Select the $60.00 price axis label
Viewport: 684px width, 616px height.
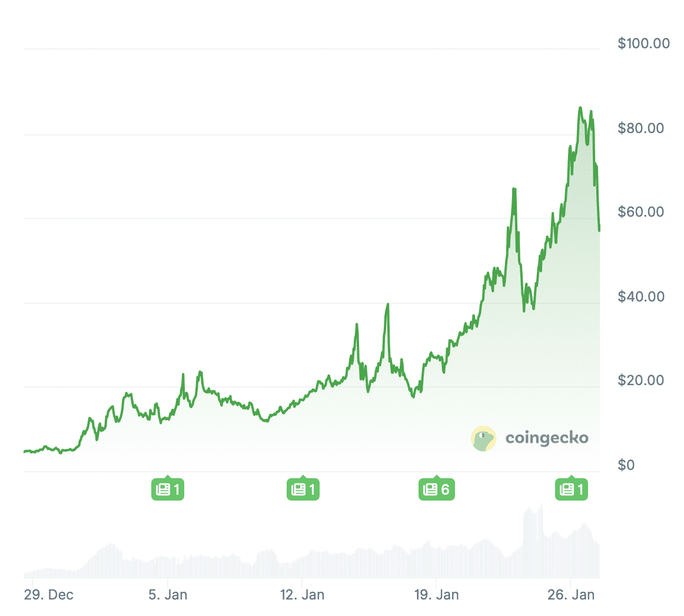tap(640, 212)
